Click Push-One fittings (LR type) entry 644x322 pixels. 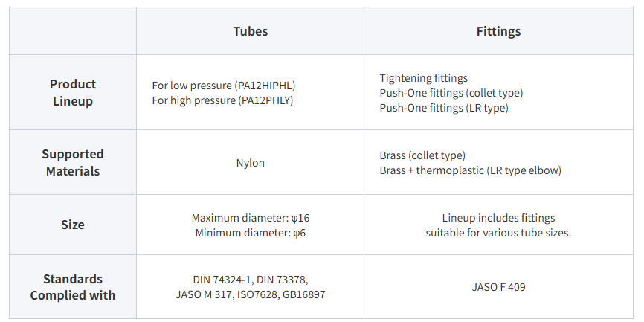pyautogui.click(x=444, y=108)
